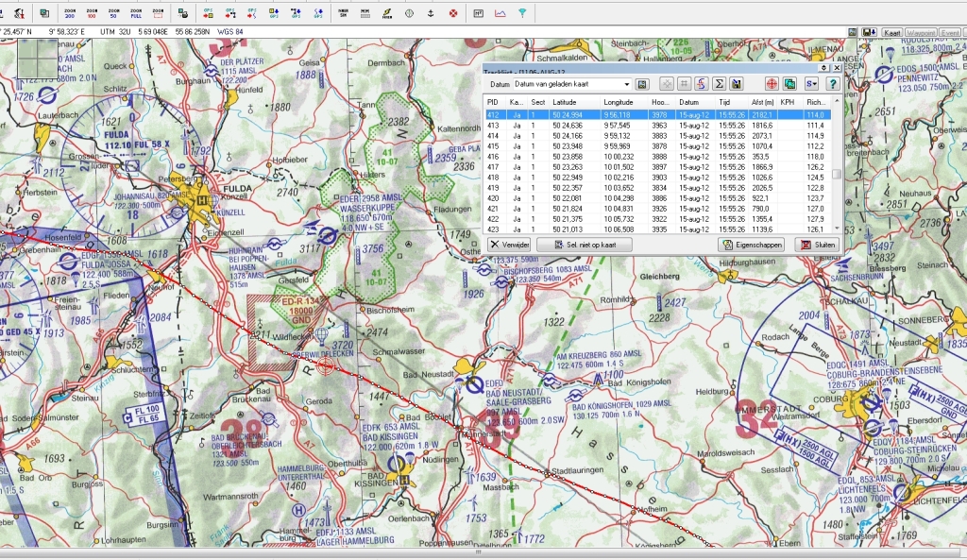Switch to the Kaart tab
The width and height of the screenshot is (967, 560).
tap(891, 32)
